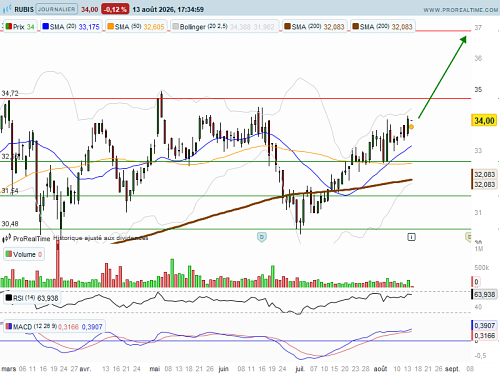Click the mai label on time axis
Viewport: 500px width, 375px height.
pyautogui.click(x=155, y=369)
